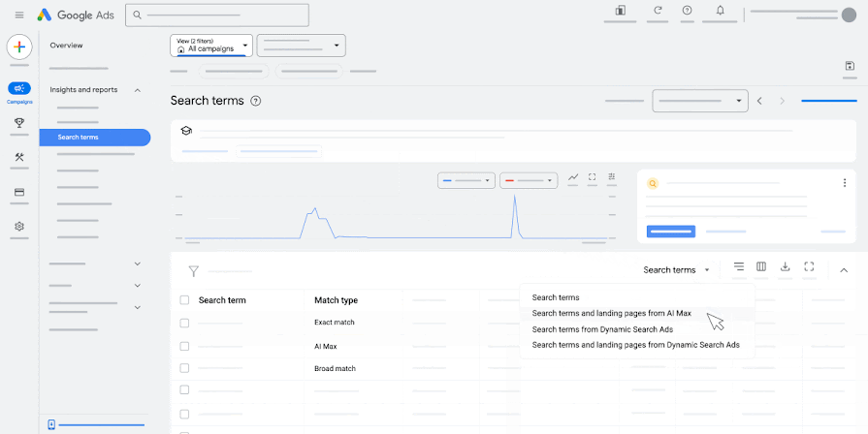Click the download icon in table toolbar

click(785, 266)
